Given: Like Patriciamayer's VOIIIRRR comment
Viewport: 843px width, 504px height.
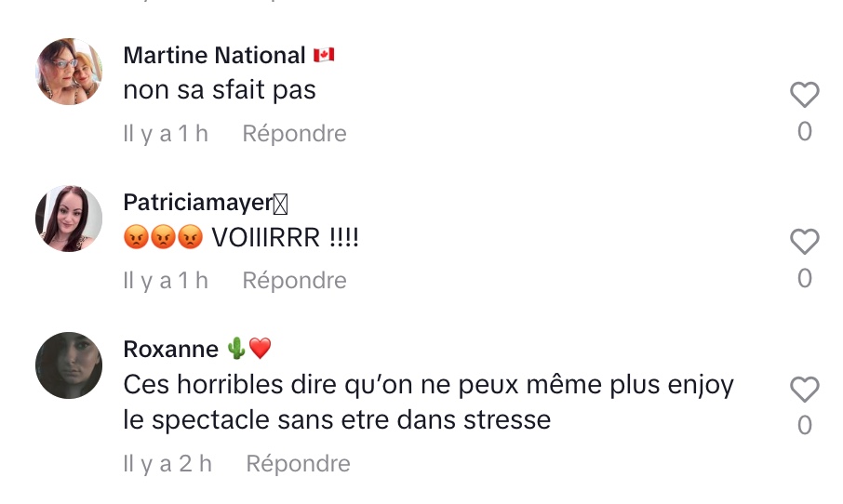Looking at the screenshot, I should (x=804, y=241).
